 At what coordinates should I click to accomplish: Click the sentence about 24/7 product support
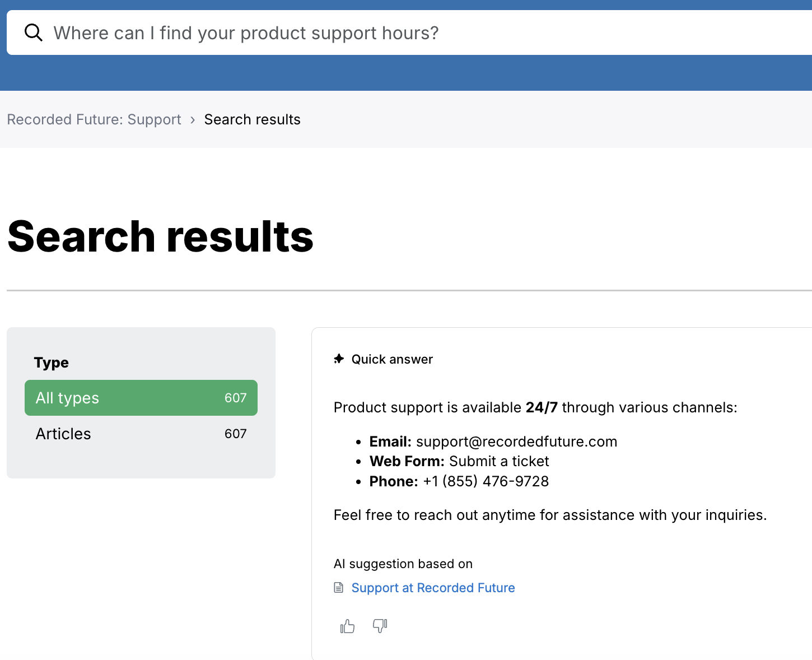tap(535, 407)
